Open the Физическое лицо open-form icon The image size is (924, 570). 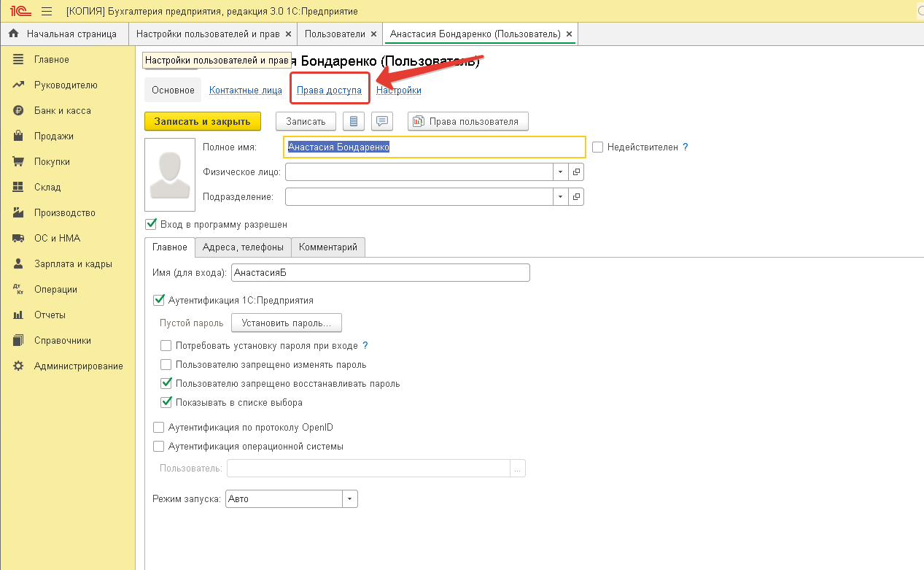576,172
